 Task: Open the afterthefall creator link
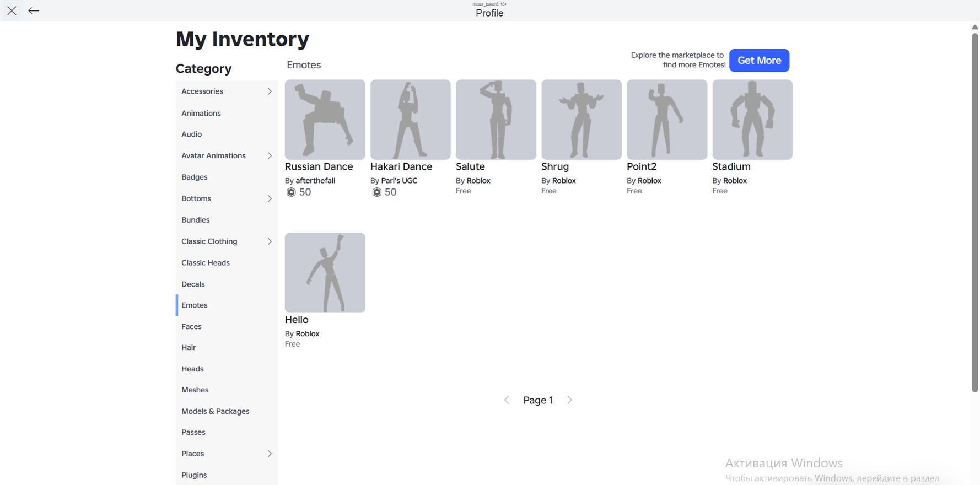tap(315, 181)
